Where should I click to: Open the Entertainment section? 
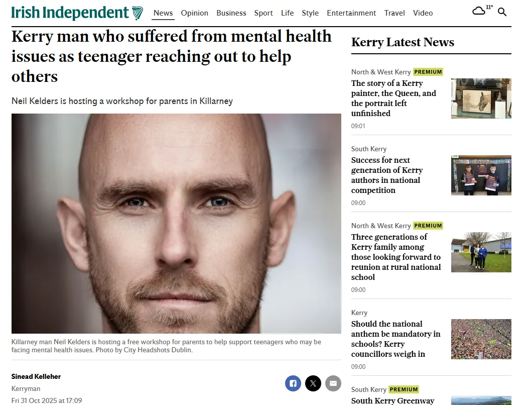[351, 13]
